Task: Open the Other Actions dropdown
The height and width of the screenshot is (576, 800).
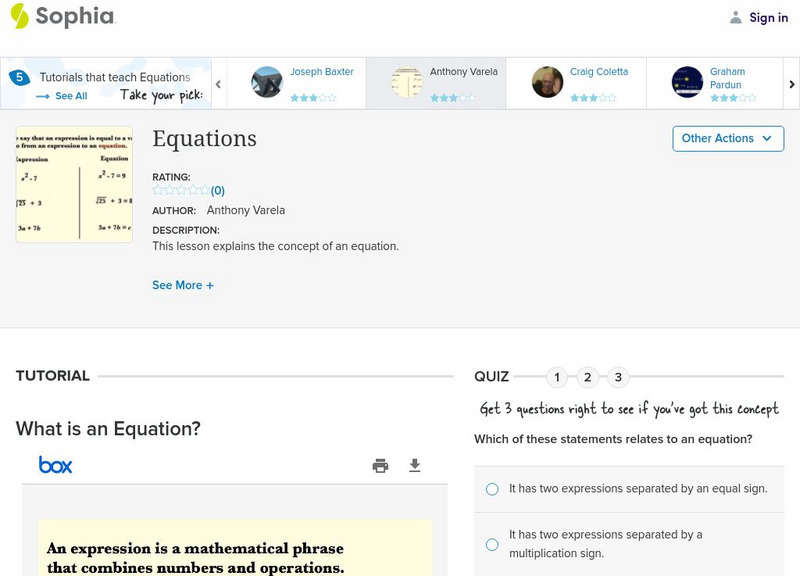Action: [727, 139]
